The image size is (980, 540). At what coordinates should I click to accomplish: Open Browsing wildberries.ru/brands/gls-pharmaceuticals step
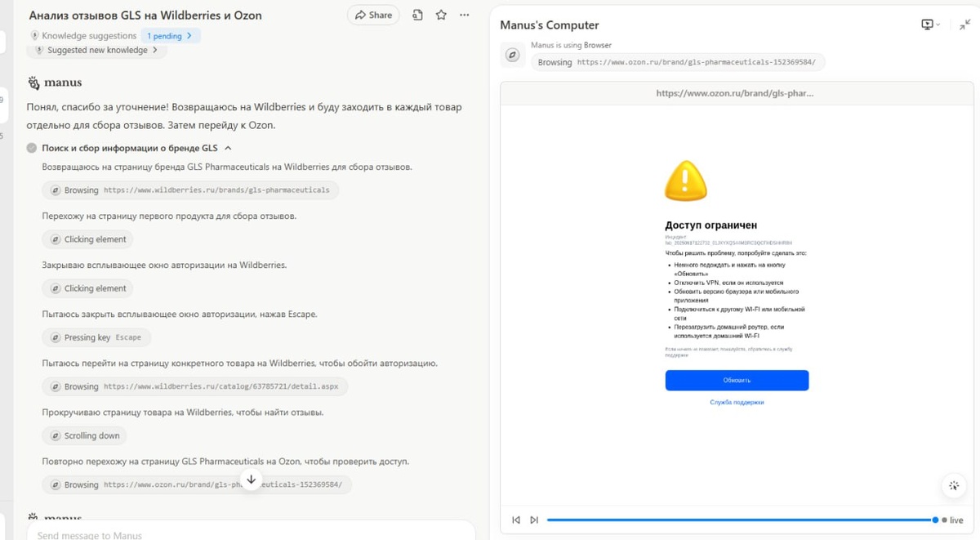[189, 190]
